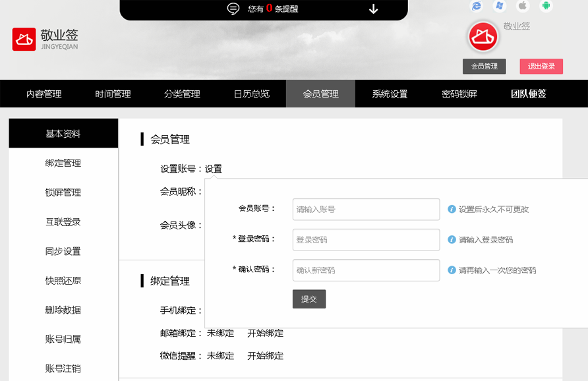Expand the reminders panel with down arrow
This screenshot has width=588, height=381.
(x=373, y=9)
